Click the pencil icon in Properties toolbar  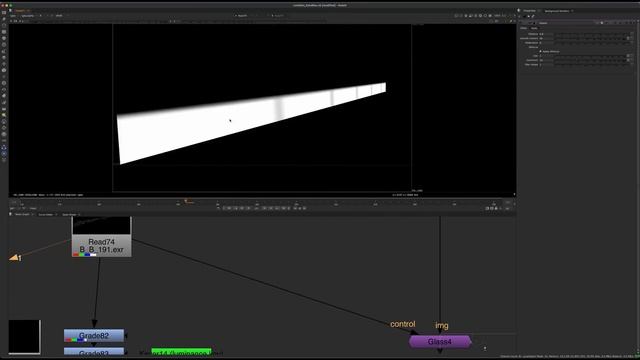[533, 16]
